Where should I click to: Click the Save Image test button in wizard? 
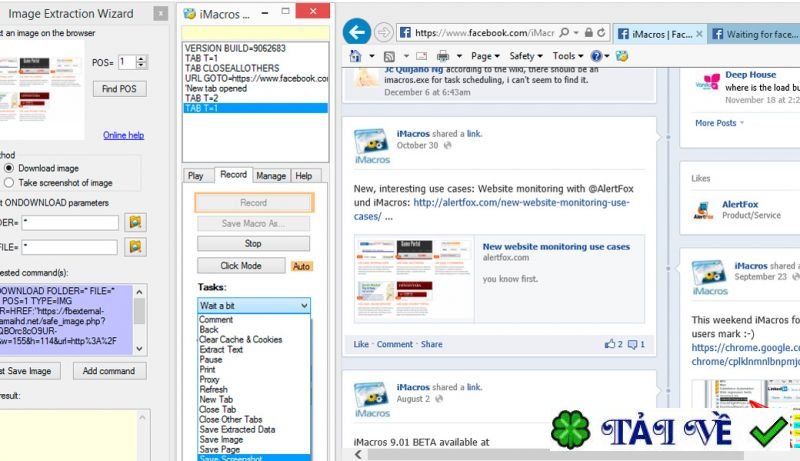pyautogui.click(x=29, y=371)
